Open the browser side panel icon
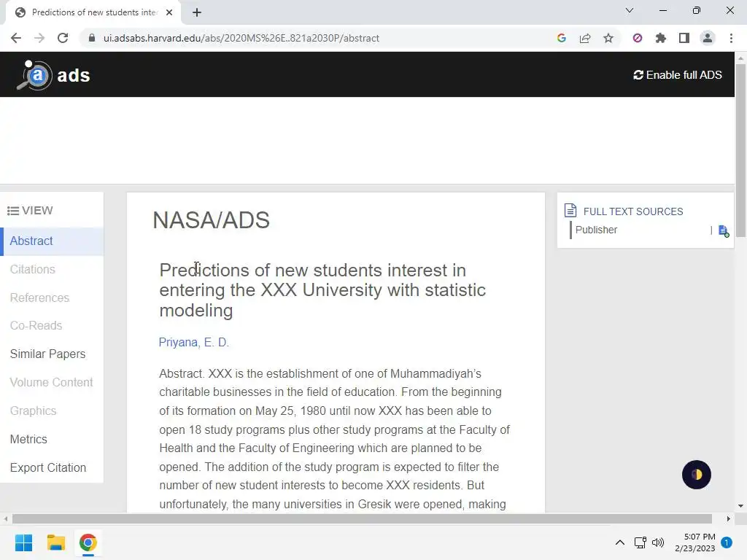 point(684,38)
